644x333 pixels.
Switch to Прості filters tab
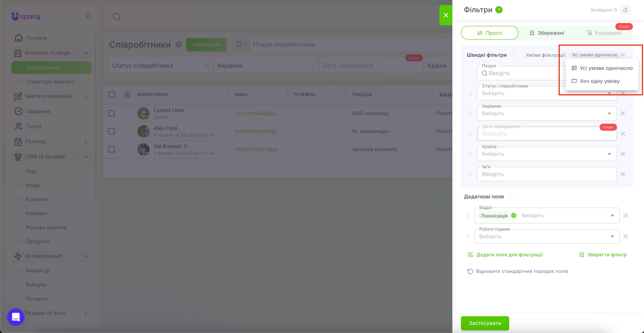[490, 33]
